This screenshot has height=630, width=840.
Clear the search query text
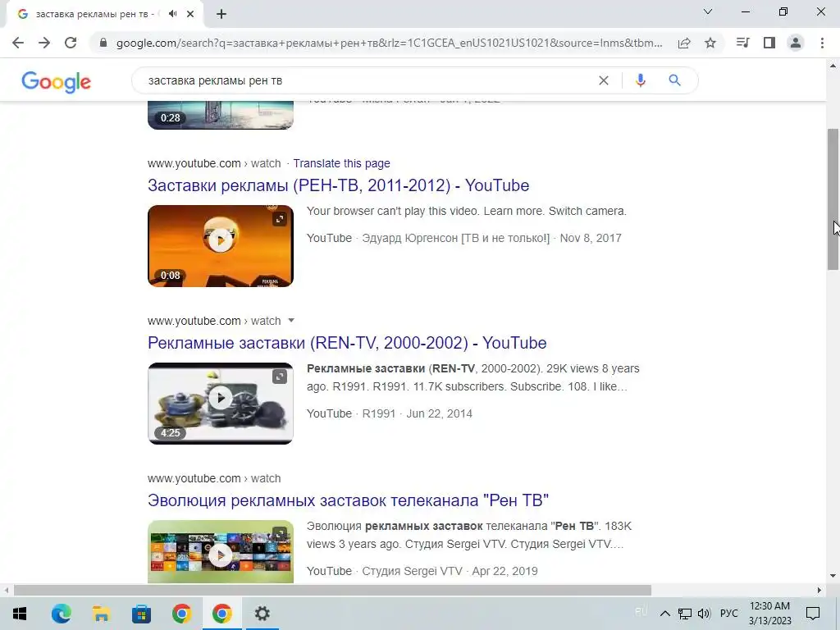(604, 80)
